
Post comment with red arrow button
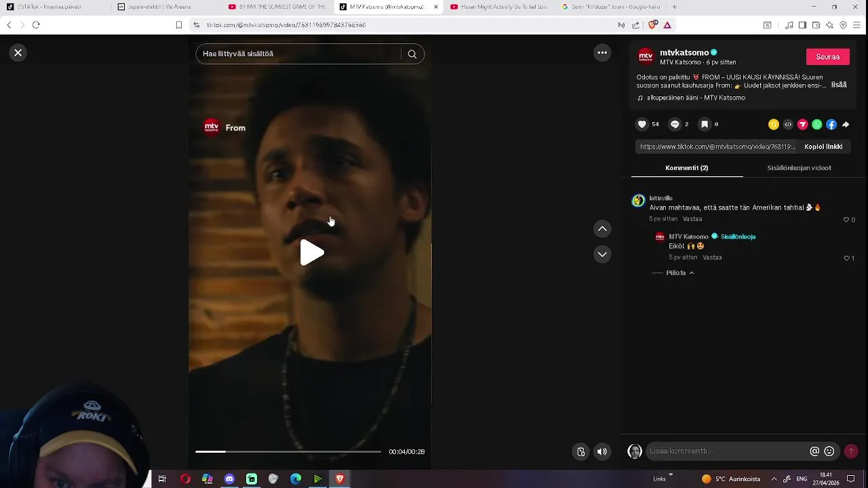(x=851, y=451)
